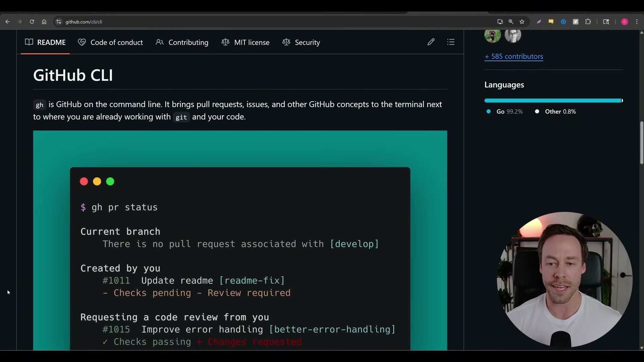Click the webcam video overlay

(565, 280)
